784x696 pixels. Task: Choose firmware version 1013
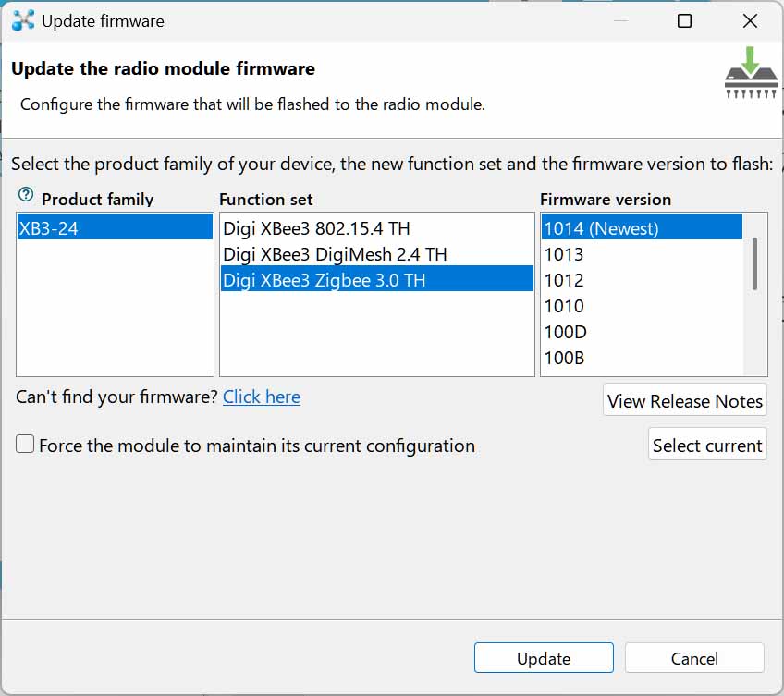pyautogui.click(x=642, y=254)
